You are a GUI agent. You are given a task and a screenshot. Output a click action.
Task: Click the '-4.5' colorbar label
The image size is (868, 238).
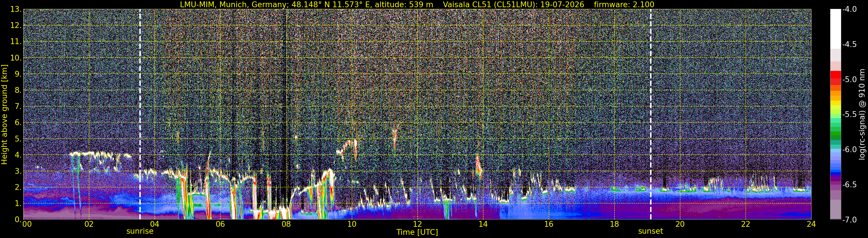click(x=849, y=44)
